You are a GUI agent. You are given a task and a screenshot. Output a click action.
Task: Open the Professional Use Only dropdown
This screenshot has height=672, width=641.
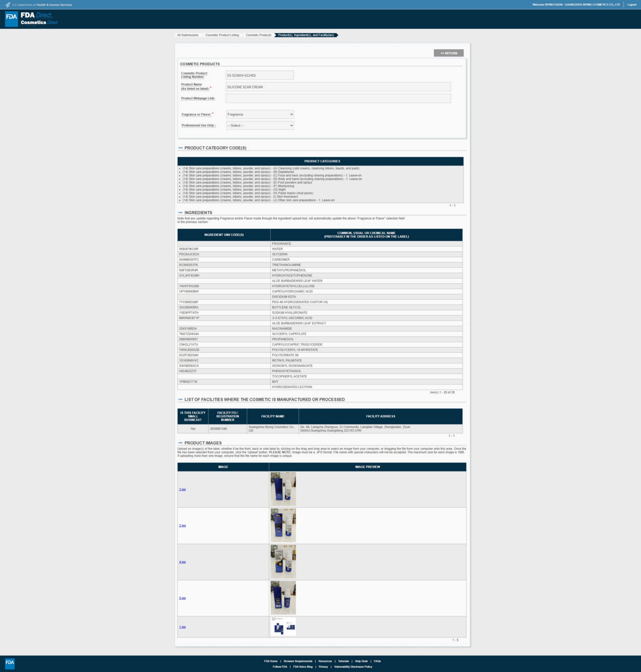click(260, 125)
